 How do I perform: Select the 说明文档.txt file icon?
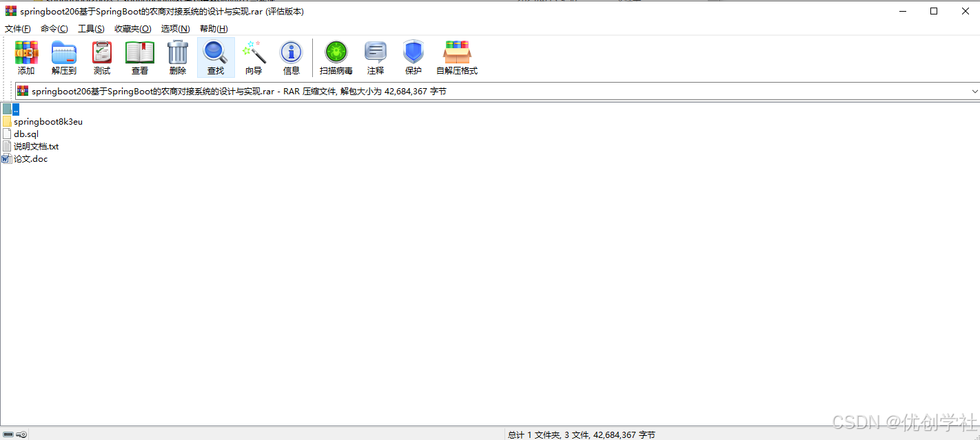7,147
